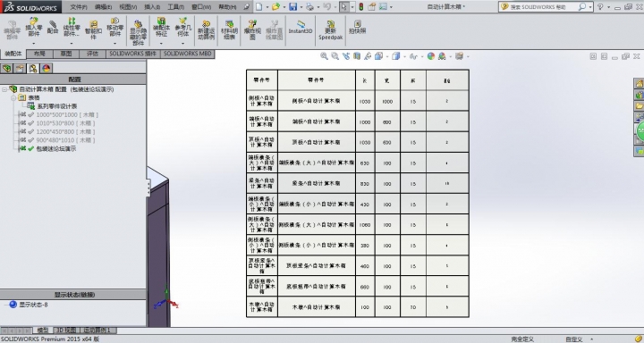This screenshot has height=343, width=644.
Task: Switch to the SOLIDWORKS MBD tab
Action: (x=187, y=54)
